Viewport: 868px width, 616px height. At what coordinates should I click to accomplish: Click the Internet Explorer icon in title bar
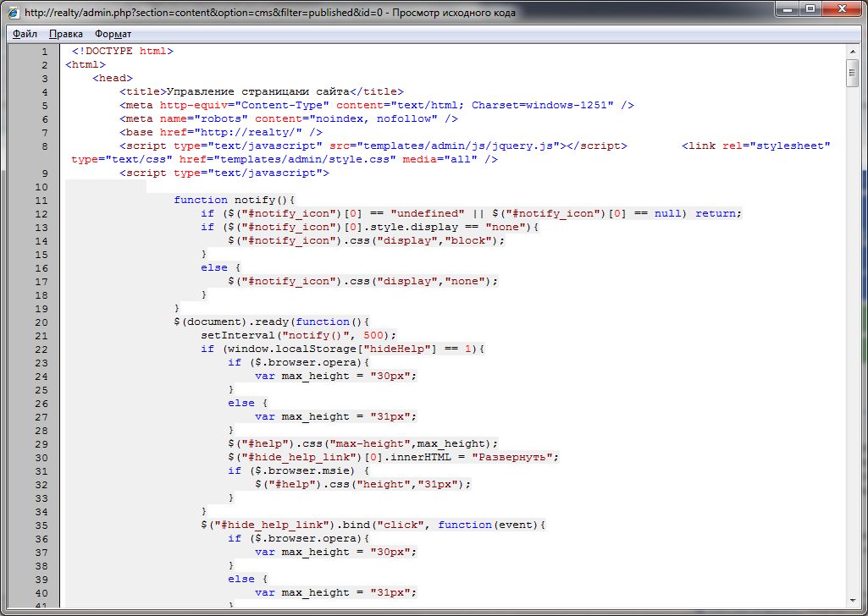click(x=14, y=11)
